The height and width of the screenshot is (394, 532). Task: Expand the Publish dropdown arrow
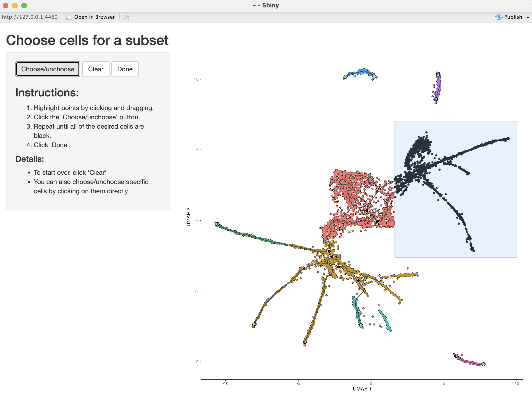(528, 17)
